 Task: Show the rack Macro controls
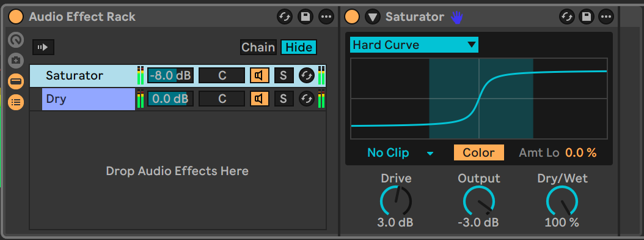tap(16, 40)
